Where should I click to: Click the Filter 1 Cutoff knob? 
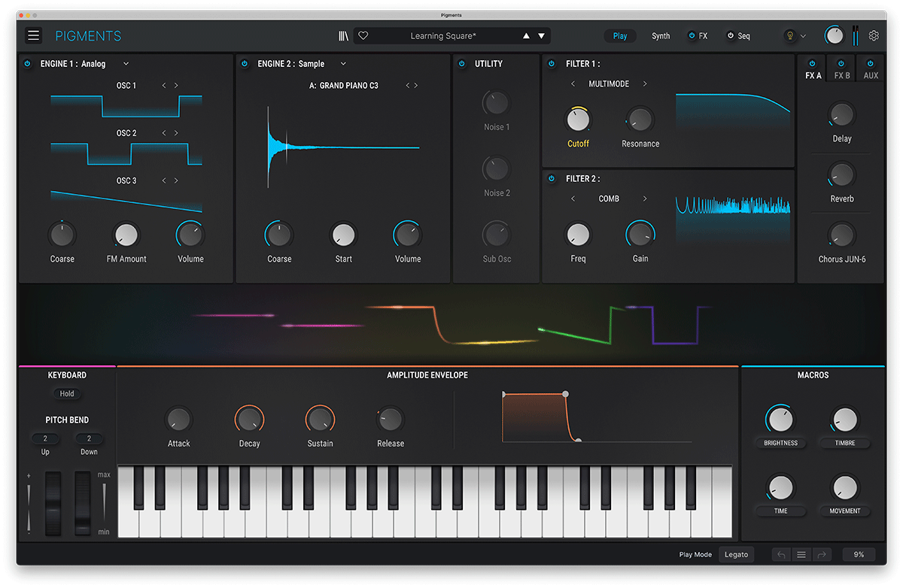pos(578,119)
